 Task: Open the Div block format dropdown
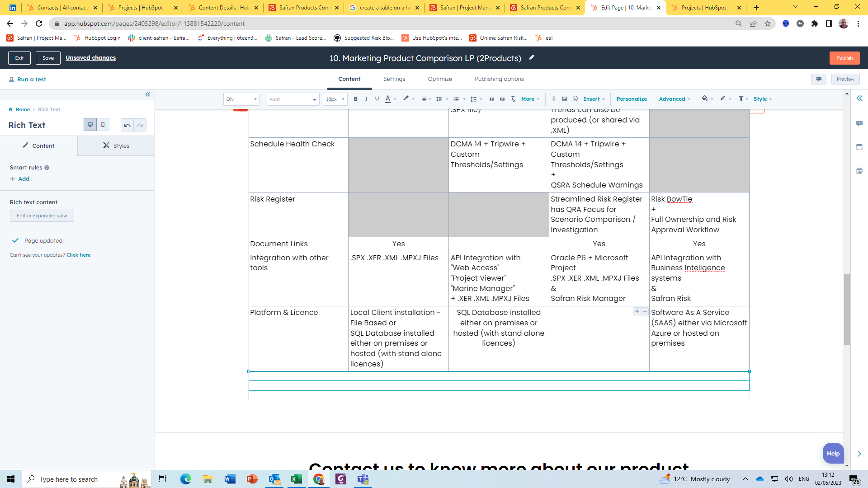(241, 99)
